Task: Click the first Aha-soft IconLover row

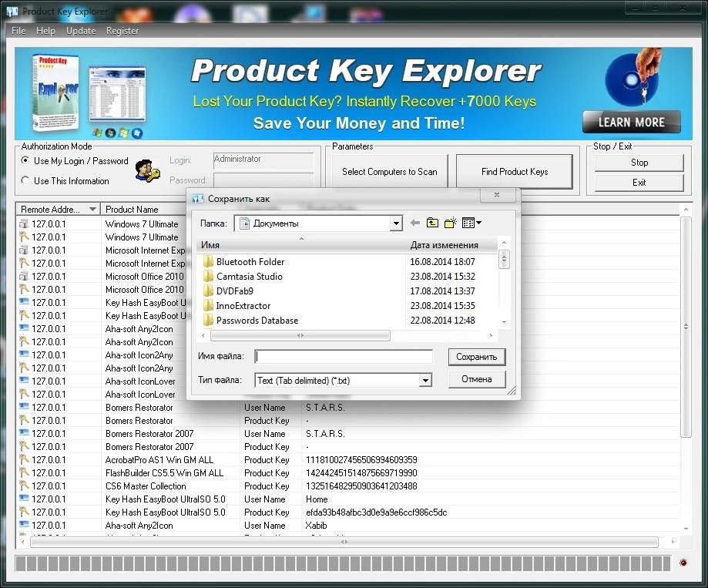Action: pyautogui.click(x=102, y=381)
